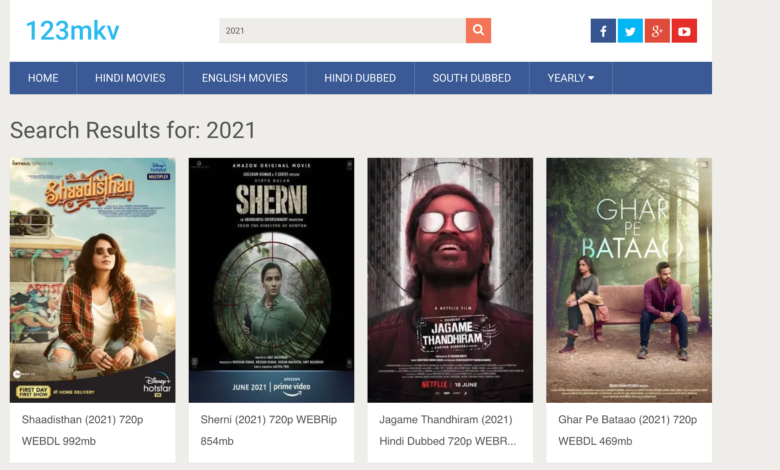Viewport: 780px width, 470px height.
Task: Open the Ghar Pe Bataao movie poster
Action: [x=629, y=280]
